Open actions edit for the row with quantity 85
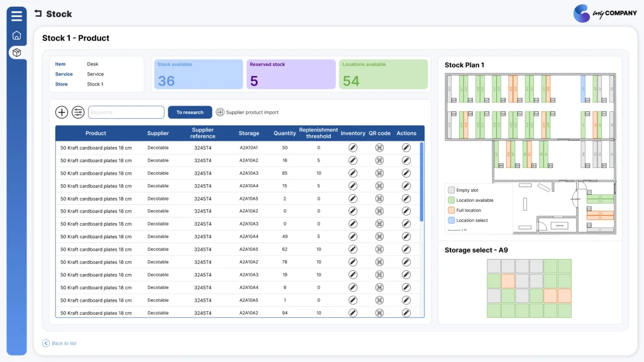The height and width of the screenshot is (362, 644). coord(406,173)
